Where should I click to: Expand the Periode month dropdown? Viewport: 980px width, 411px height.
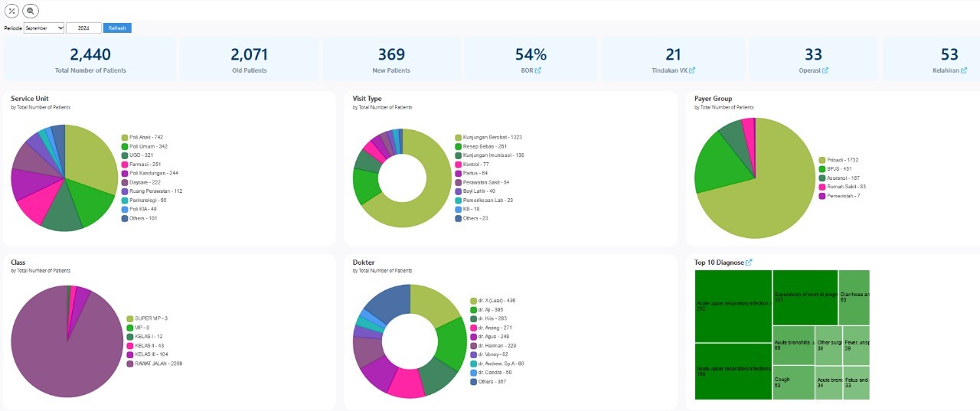(x=44, y=28)
